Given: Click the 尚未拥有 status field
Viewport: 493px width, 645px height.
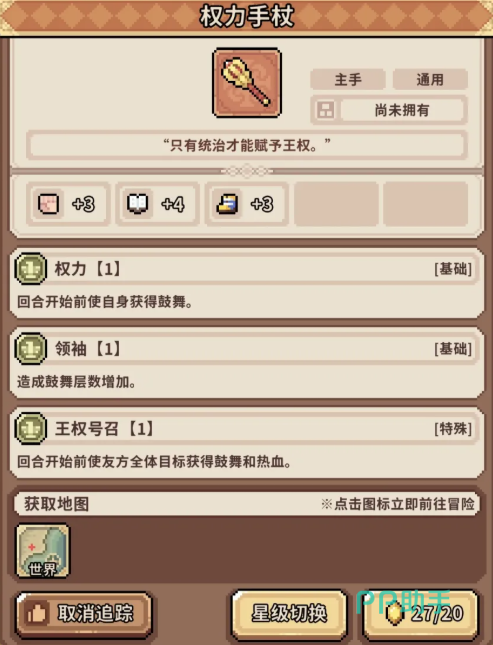Looking at the screenshot, I should (402, 110).
